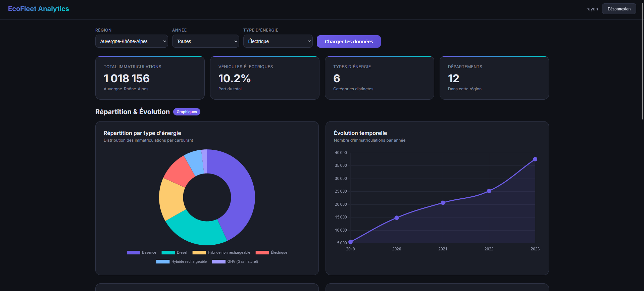Select the Total Immatriculations card

[x=150, y=78]
